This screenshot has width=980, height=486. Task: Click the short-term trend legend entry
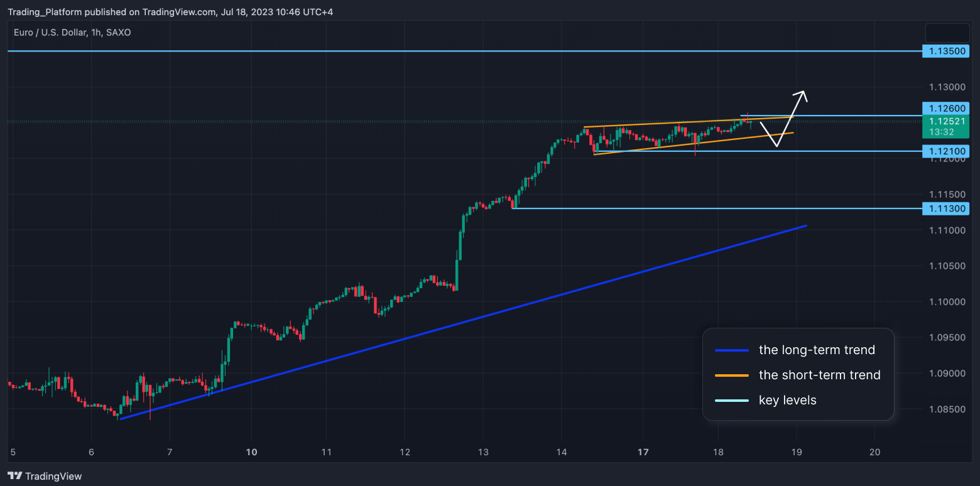[x=820, y=375]
